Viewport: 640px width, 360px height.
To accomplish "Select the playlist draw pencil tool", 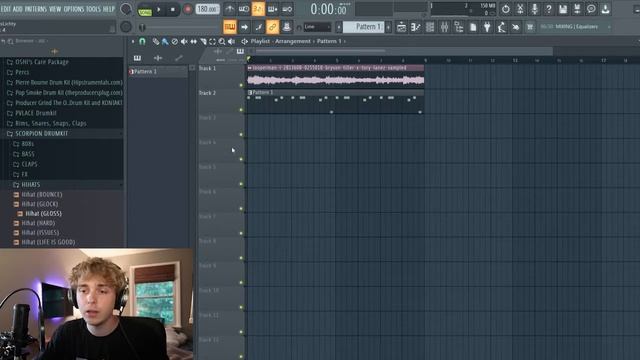I will (156, 41).
